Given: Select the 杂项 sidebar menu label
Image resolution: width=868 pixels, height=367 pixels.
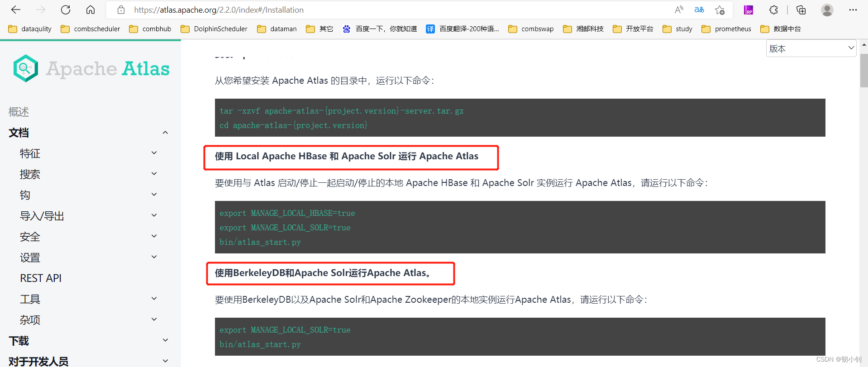Looking at the screenshot, I should click(30, 320).
